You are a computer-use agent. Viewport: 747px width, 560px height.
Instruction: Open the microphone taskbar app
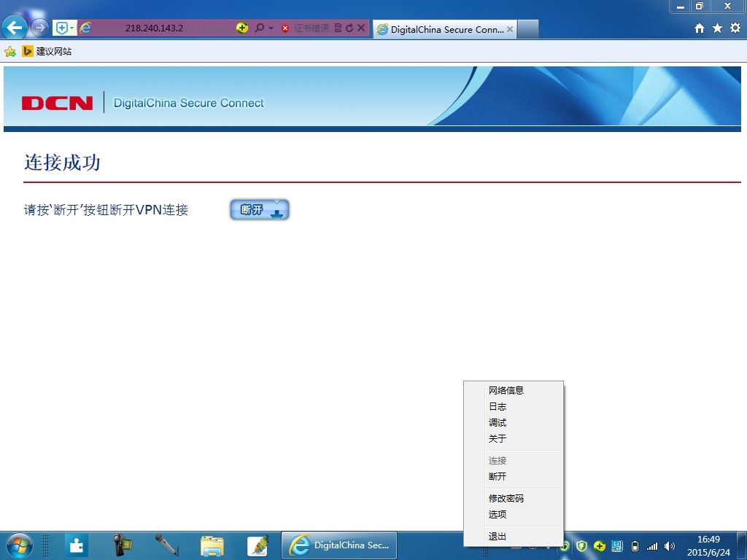pos(167,545)
